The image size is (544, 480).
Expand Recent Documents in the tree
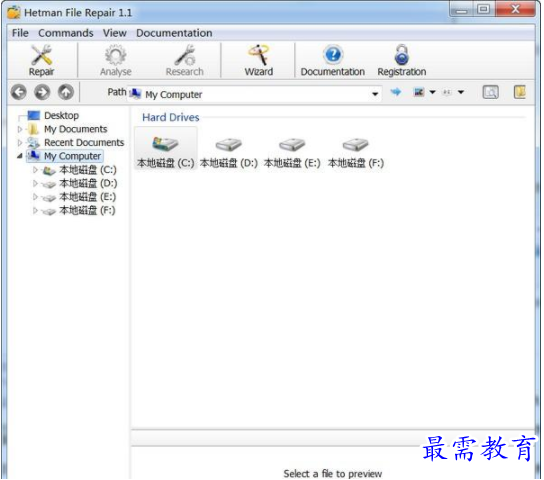point(20,143)
